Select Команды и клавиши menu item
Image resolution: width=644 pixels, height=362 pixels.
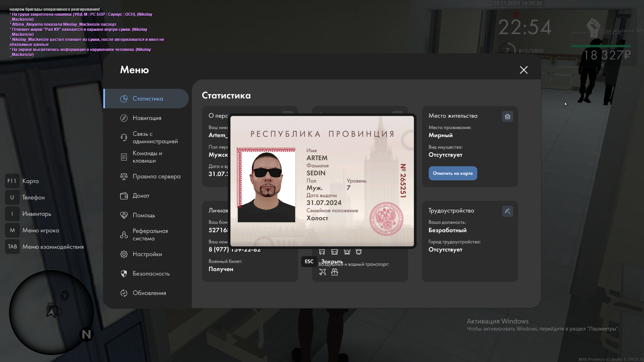147,157
